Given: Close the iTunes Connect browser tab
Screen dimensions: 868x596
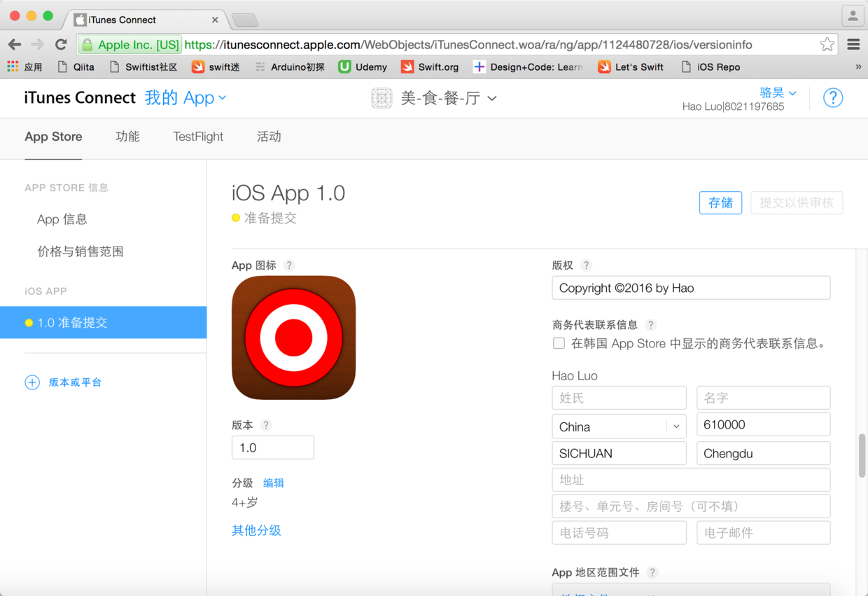Looking at the screenshot, I should click(x=215, y=20).
